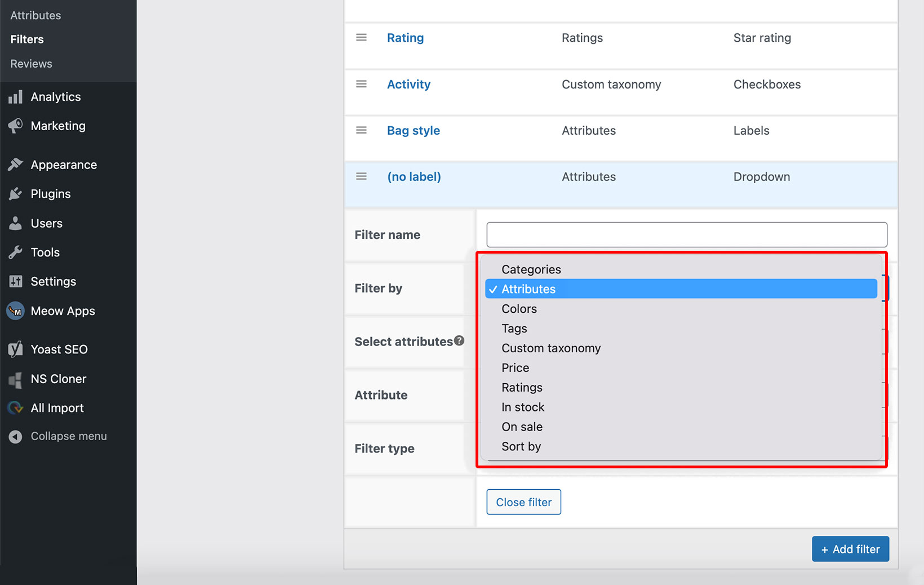This screenshot has width=924, height=585.
Task: Open Yoast SEO via its sidebar icon
Action: pyautogui.click(x=15, y=349)
